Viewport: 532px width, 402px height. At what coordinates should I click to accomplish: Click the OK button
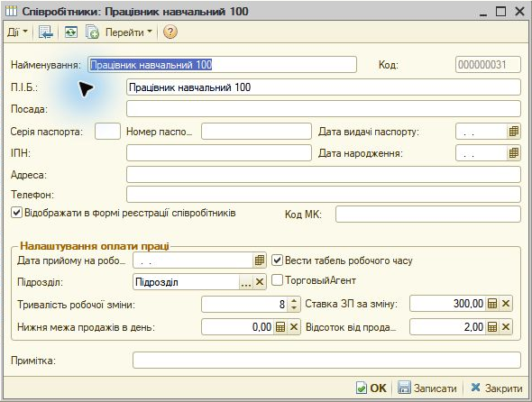(371, 388)
